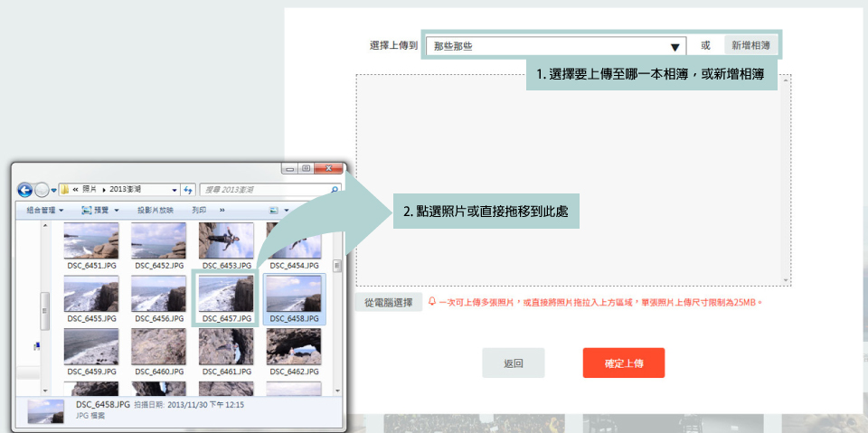Select the DSC_6460.JPG thumbnail
The image size is (868, 433).
159,346
